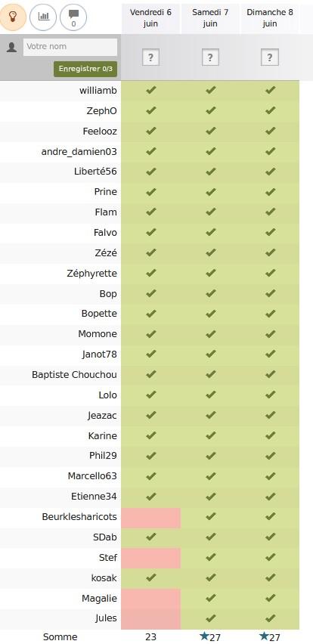Click the star icon beside Dimanche total
This screenshot has width=313, height=644.
tap(264, 636)
